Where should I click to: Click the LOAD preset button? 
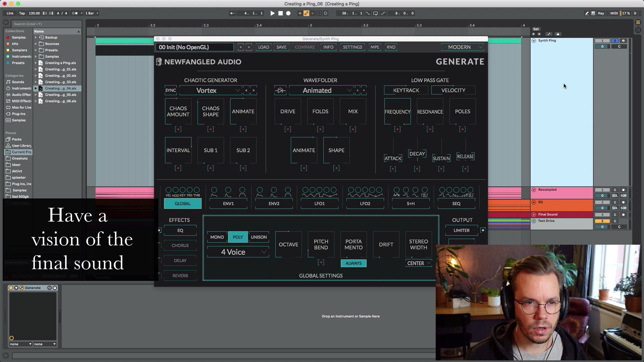coord(264,47)
